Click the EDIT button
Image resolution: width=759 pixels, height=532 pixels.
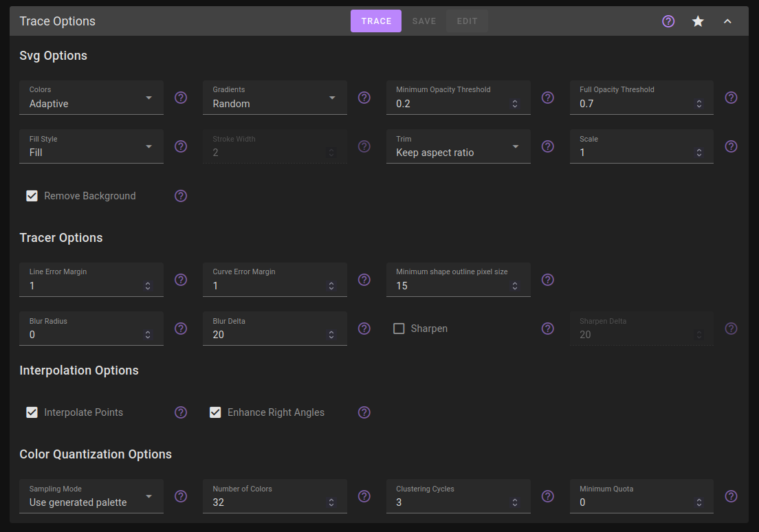[x=467, y=21]
